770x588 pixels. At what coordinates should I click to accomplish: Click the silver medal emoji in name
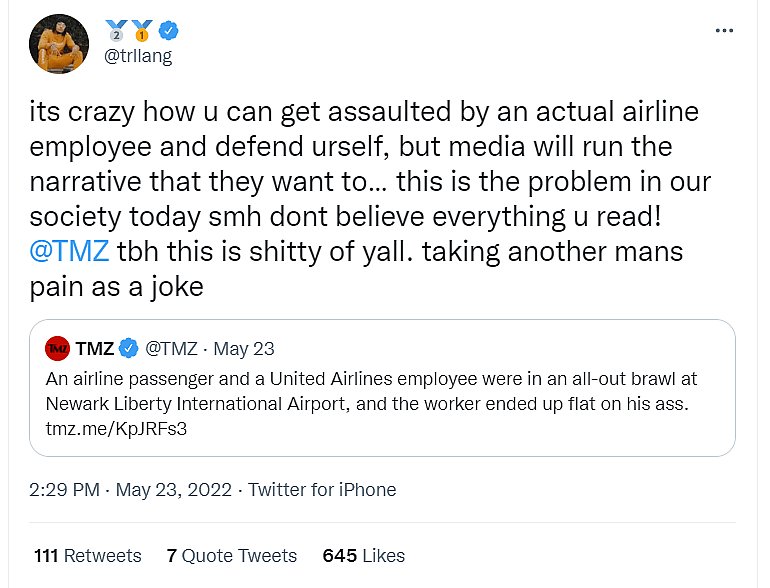(x=117, y=31)
